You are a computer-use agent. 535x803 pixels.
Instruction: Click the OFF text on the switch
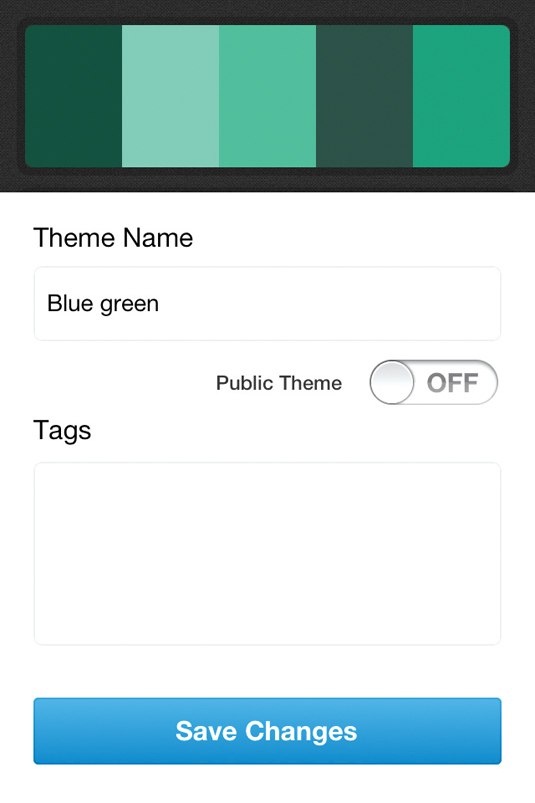[x=453, y=383]
